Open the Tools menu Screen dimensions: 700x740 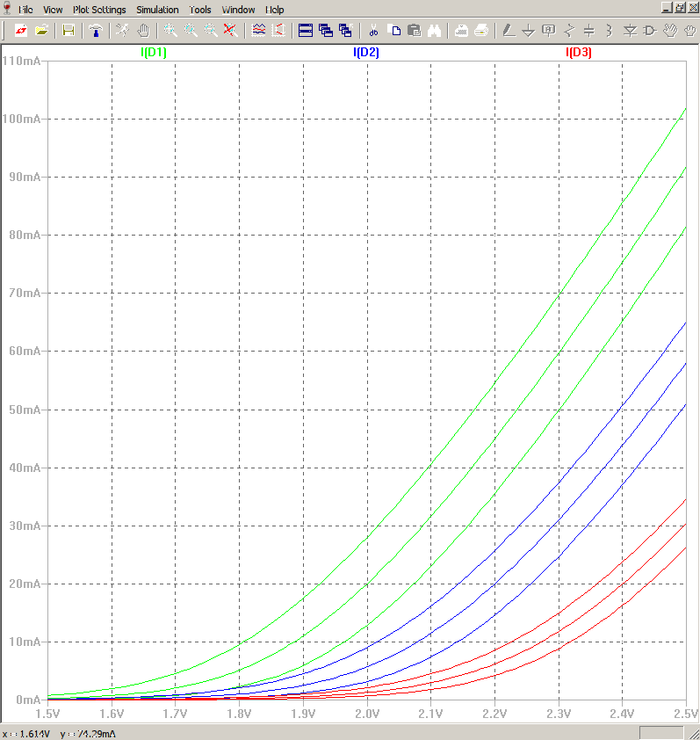[200, 10]
